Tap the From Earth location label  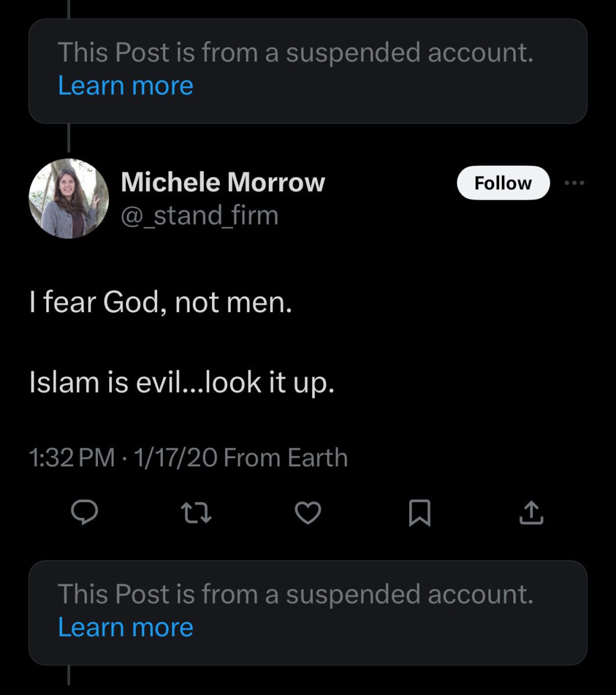[x=286, y=458]
